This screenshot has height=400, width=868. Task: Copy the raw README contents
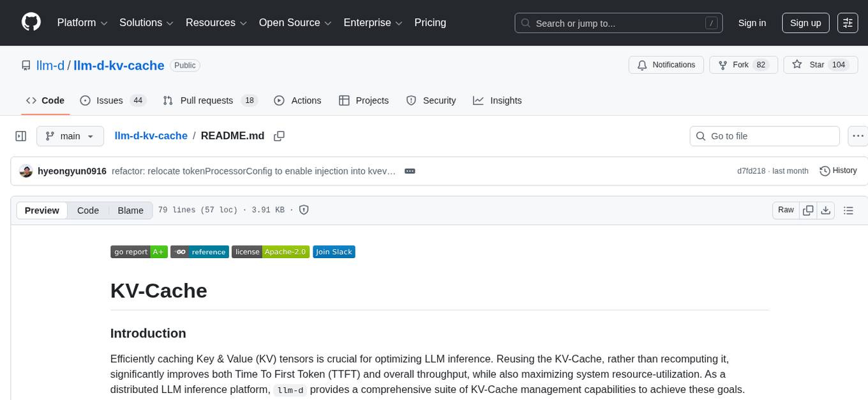(808, 210)
